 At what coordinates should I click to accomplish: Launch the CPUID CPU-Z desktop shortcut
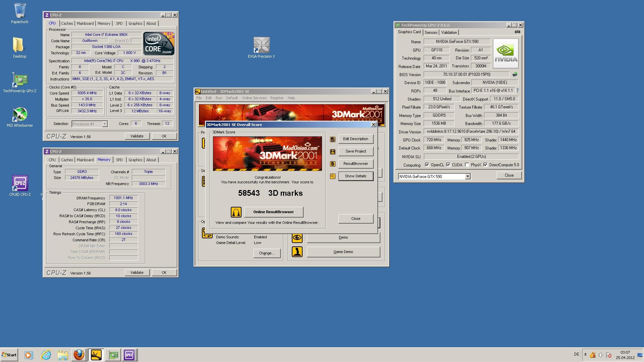pos(20,186)
